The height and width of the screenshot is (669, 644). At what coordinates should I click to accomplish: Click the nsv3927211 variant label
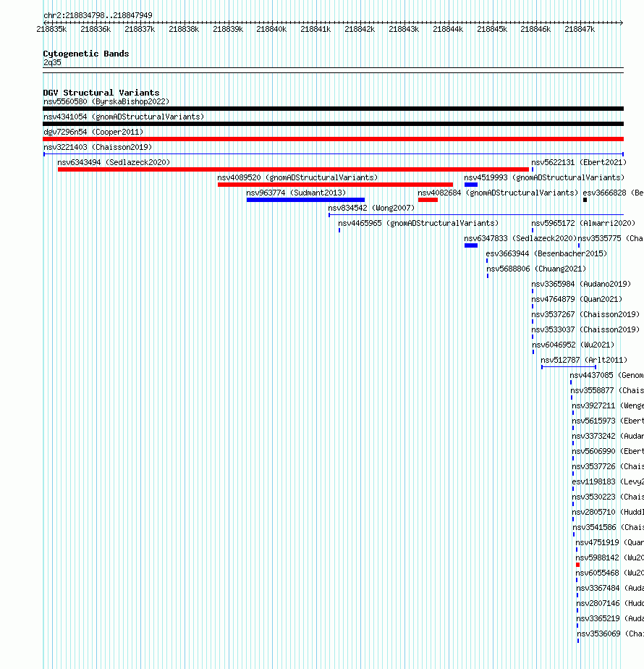click(x=608, y=405)
